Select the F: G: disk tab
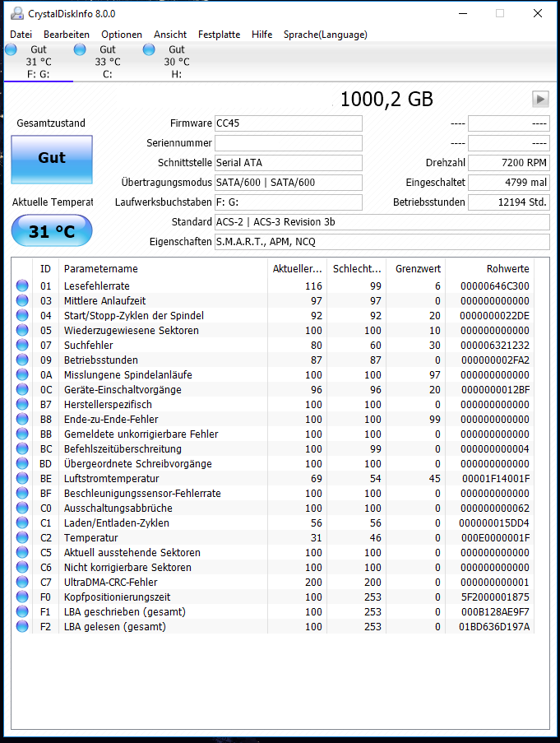The height and width of the screenshot is (743, 560). click(39, 62)
